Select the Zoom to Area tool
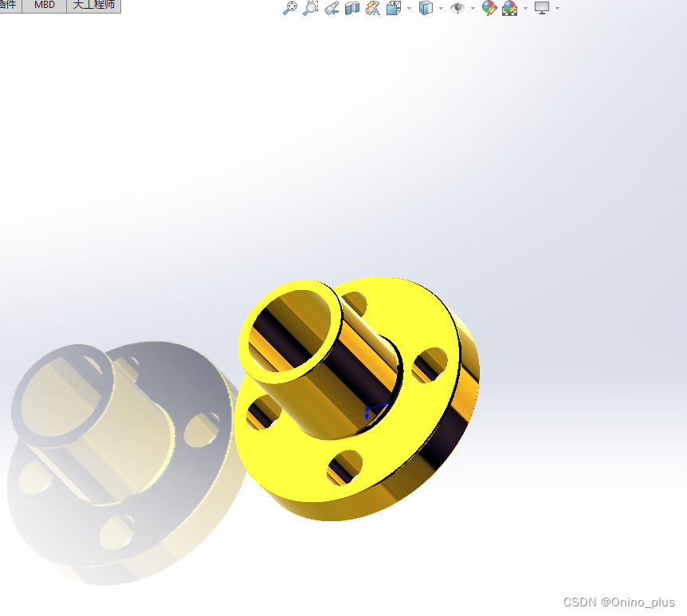Screen dimensions: 687x616 click(x=311, y=8)
